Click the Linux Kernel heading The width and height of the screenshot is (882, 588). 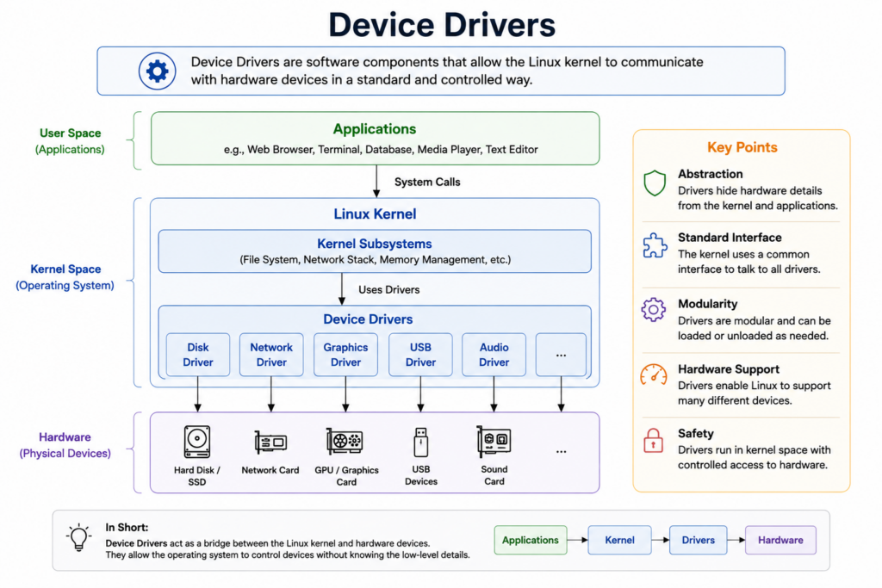376,214
